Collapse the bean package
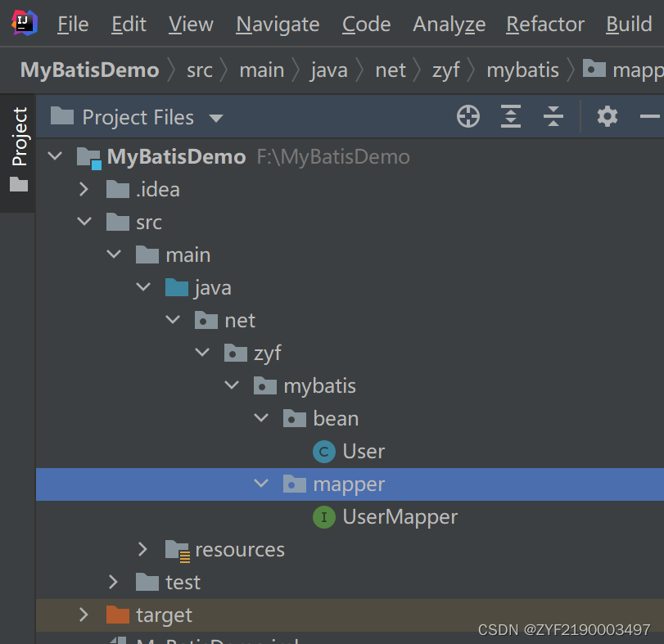 tap(261, 417)
